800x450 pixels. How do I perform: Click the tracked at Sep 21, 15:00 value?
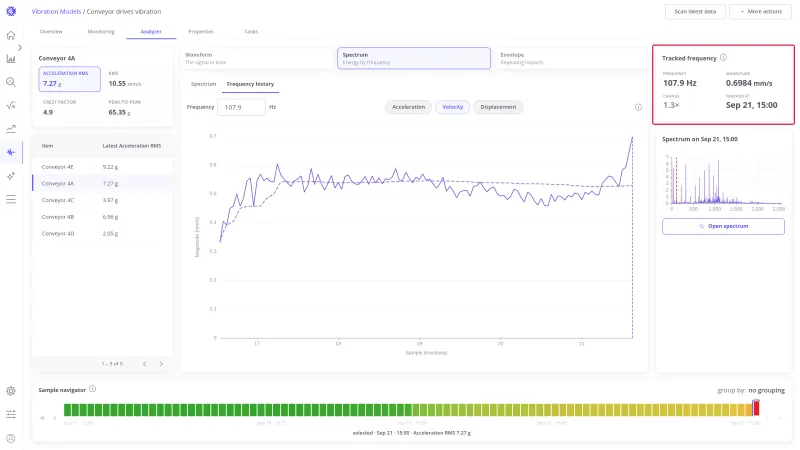tap(752, 105)
